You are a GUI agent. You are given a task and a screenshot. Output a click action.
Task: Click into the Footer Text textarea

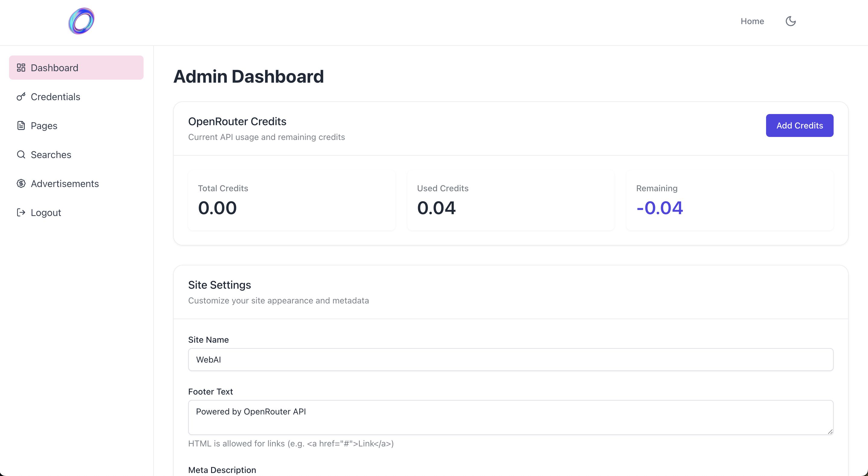(511, 417)
